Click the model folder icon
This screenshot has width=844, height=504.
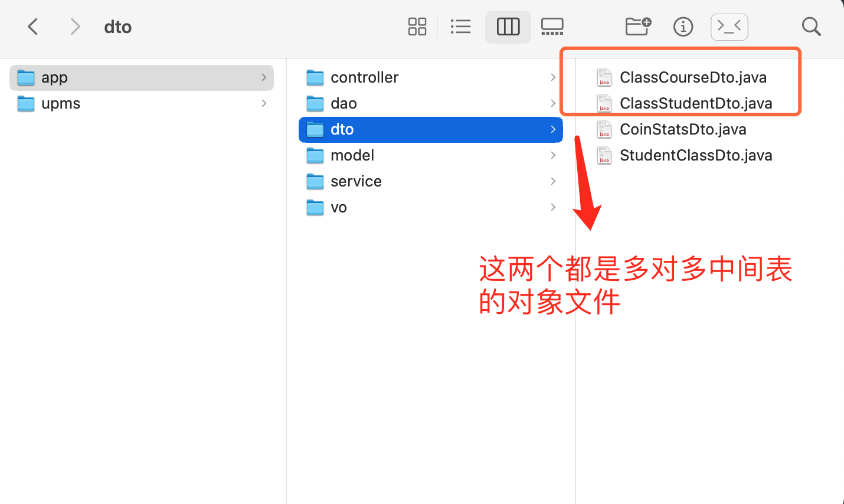[315, 155]
